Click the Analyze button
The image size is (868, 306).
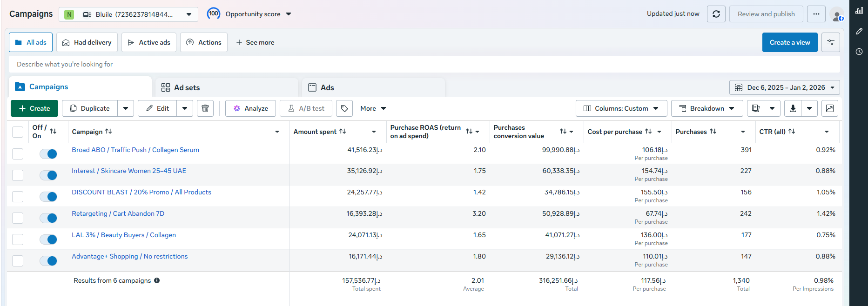250,108
